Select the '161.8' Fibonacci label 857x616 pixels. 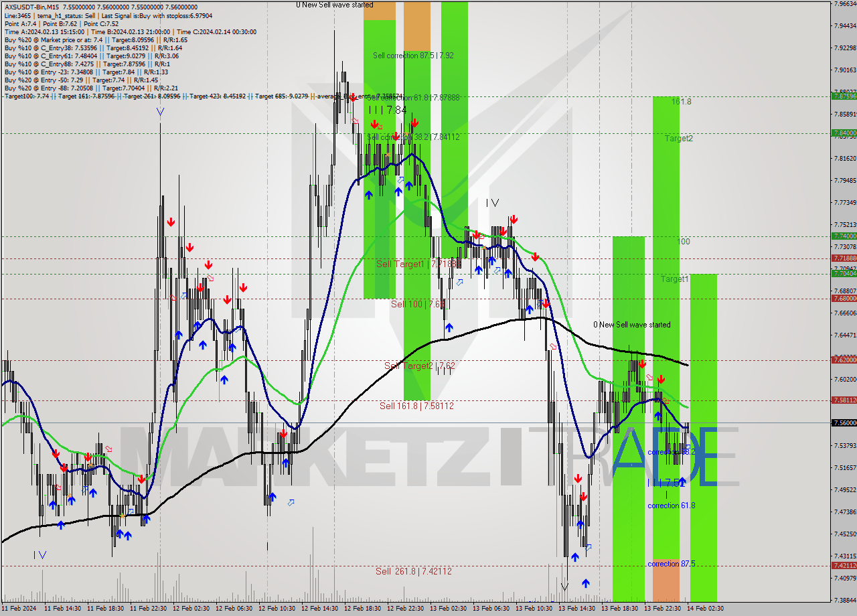pos(682,102)
